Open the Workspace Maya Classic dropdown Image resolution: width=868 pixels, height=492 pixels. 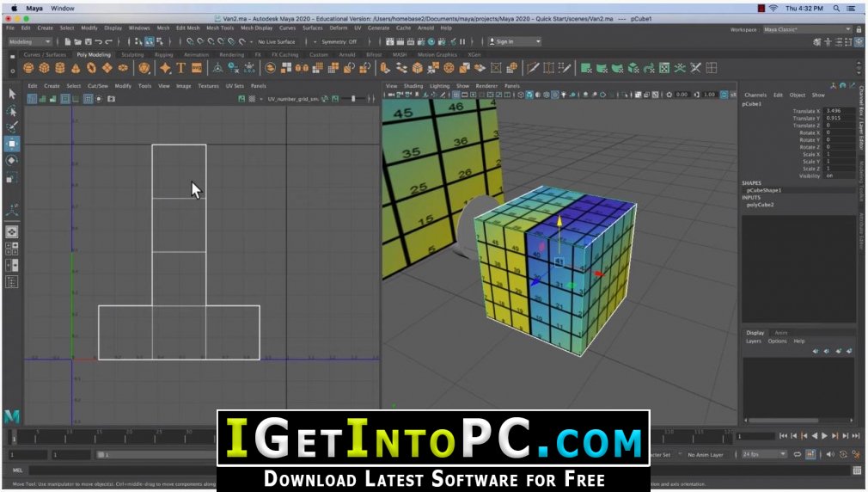tap(807, 29)
